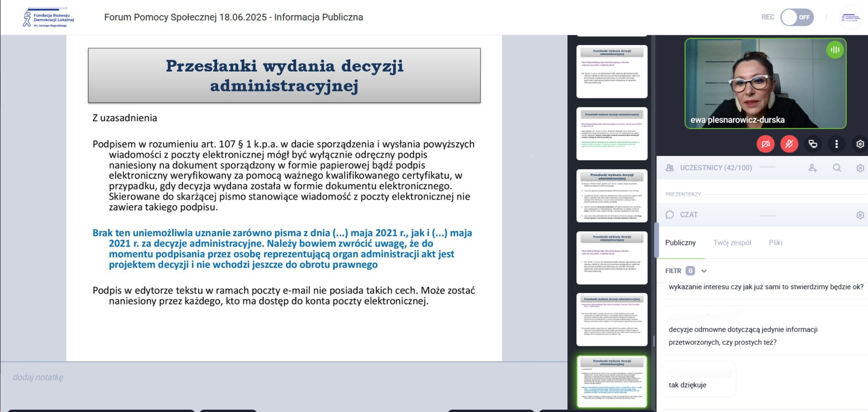Turn on camera with red camera button
The image size is (868, 412).
(x=765, y=144)
